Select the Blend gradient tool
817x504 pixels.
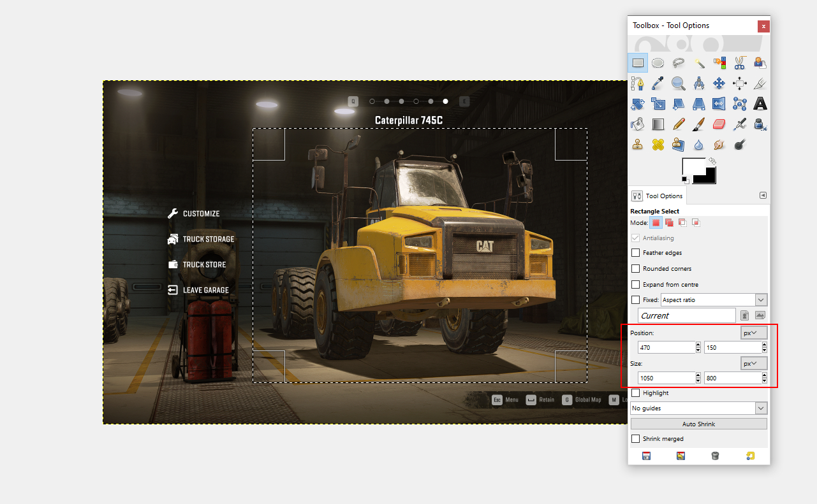(x=658, y=124)
